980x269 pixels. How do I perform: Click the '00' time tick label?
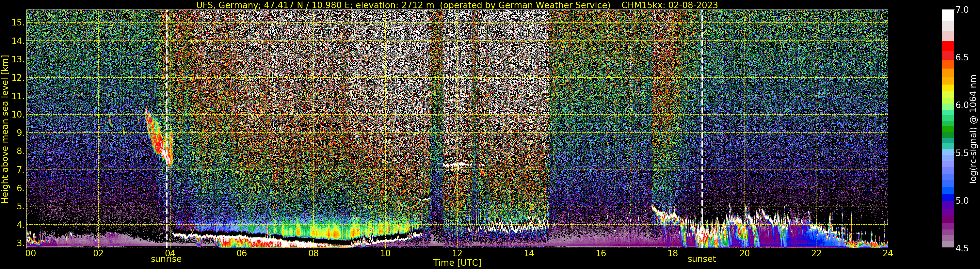30,253
